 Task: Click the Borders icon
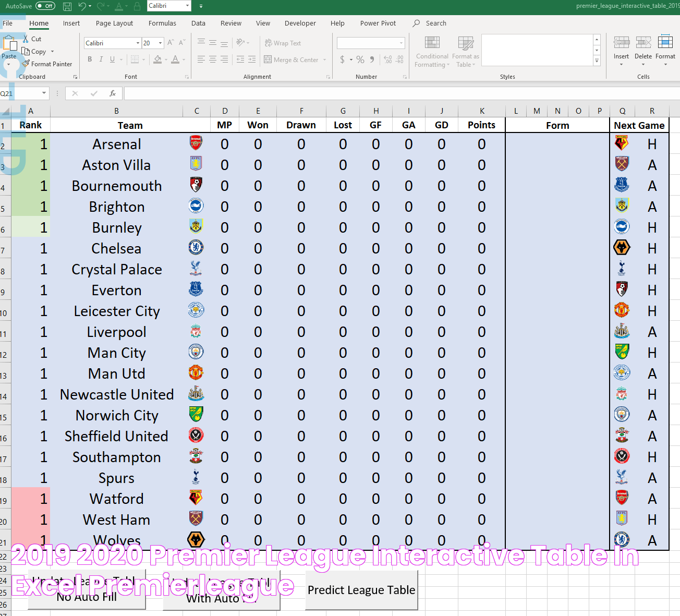[135, 59]
